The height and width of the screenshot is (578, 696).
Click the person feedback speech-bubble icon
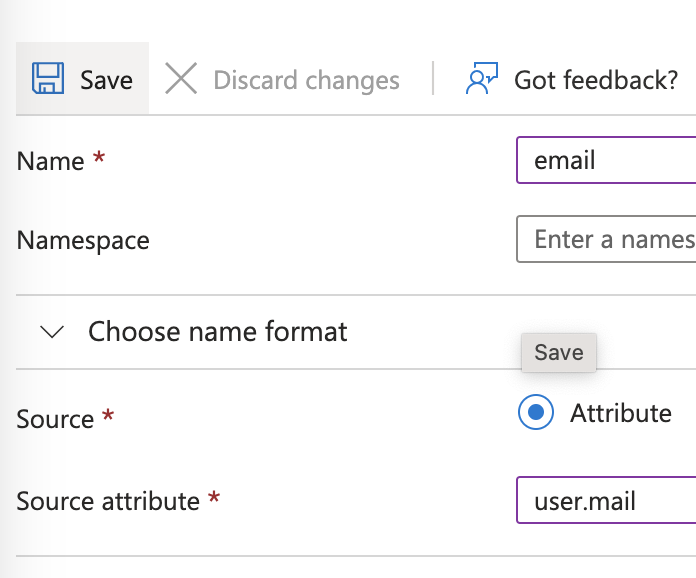(x=482, y=78)
